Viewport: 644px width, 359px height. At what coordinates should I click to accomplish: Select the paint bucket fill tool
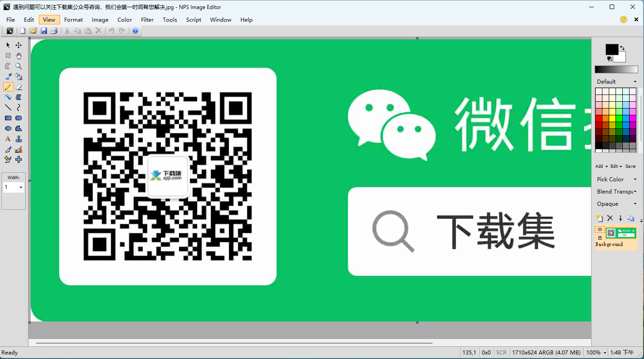click(x=19, y=76)
